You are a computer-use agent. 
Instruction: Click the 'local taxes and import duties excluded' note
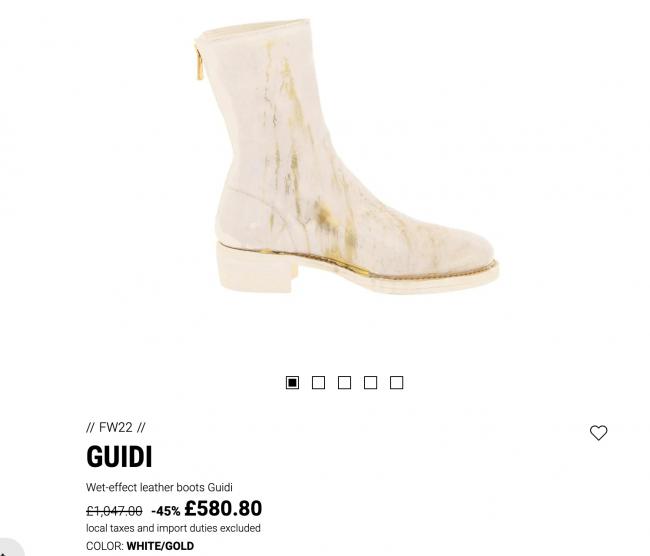pos(173,528)
